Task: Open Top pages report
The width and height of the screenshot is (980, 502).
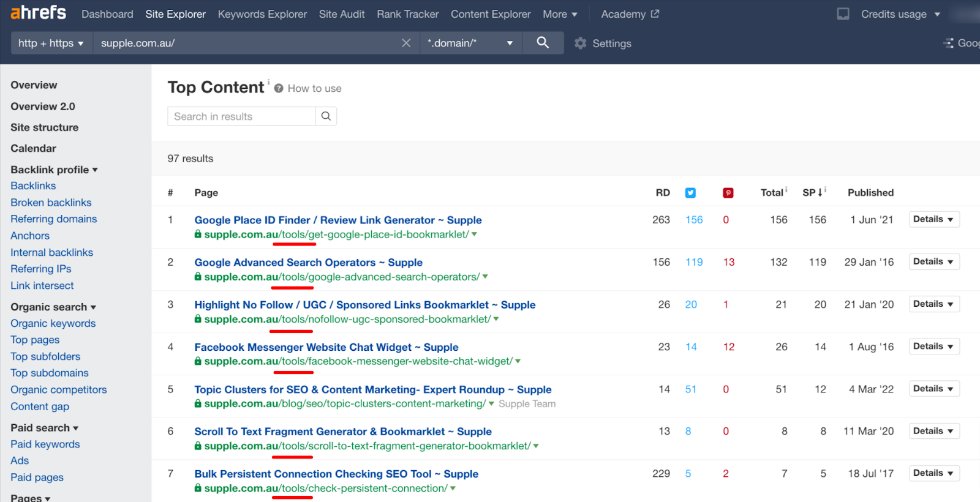Action: coord(35,340)
